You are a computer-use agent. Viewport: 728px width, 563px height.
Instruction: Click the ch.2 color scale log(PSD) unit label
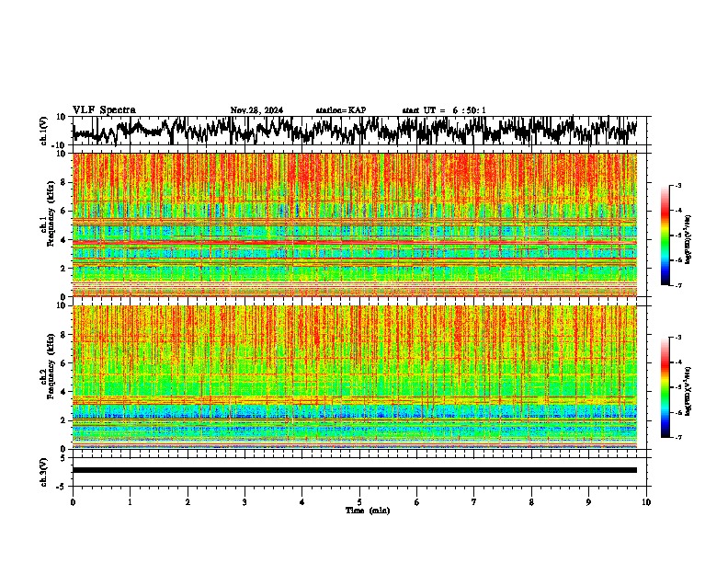(688, 391)
